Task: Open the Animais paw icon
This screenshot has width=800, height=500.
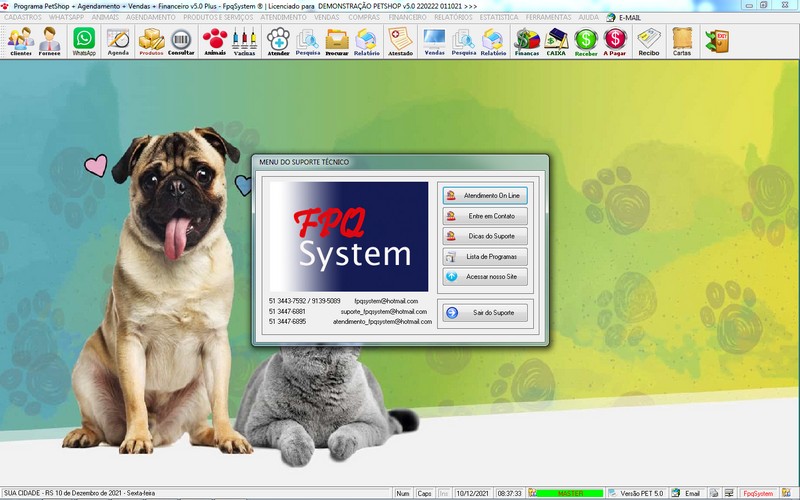Action: (215, 41)
